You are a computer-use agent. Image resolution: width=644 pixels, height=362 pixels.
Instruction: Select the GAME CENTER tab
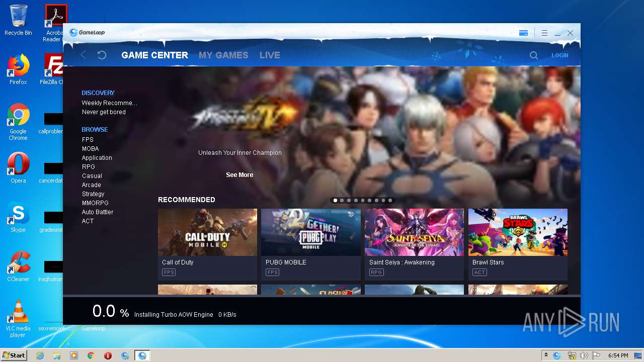click(154, 55)
